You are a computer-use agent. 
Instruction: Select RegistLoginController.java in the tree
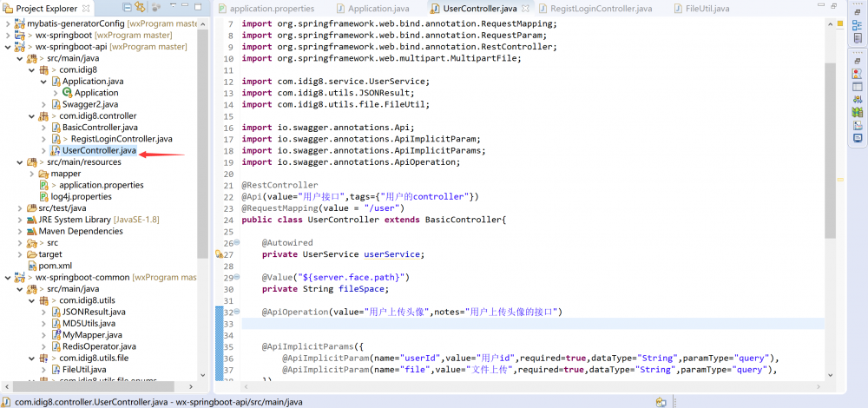click(x=122, y=139)
